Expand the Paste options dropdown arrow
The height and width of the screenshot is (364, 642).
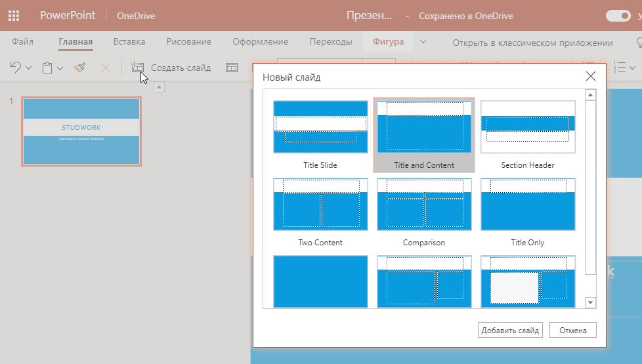[60, 68]
